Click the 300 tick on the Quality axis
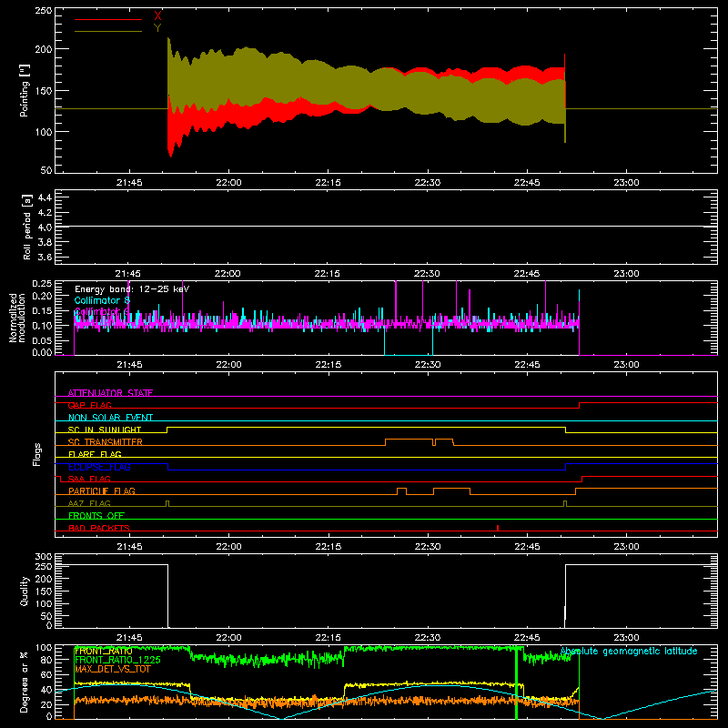The height and width of the screenshot is (728, 728). [x=43, y=556]
